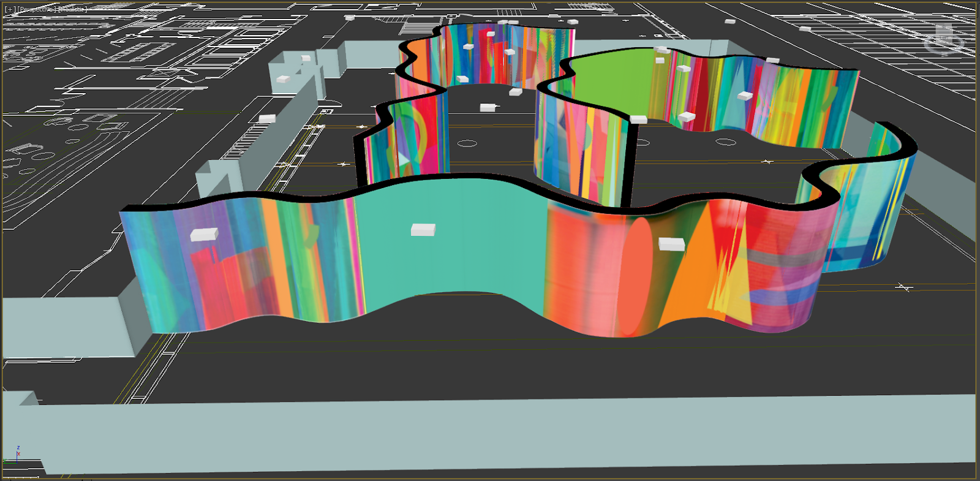Select the white box on the orange-red wall

[671, 244]
